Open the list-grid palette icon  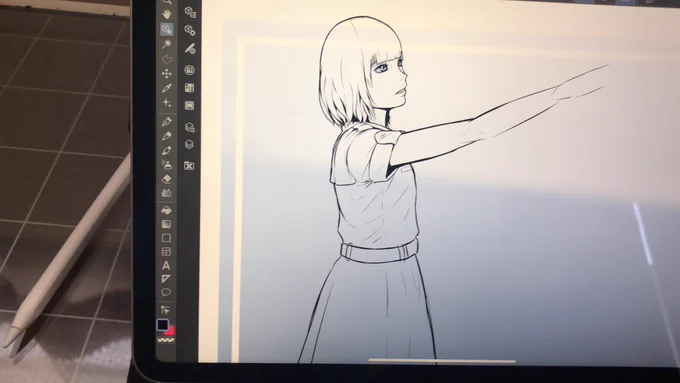pos(190,88)
